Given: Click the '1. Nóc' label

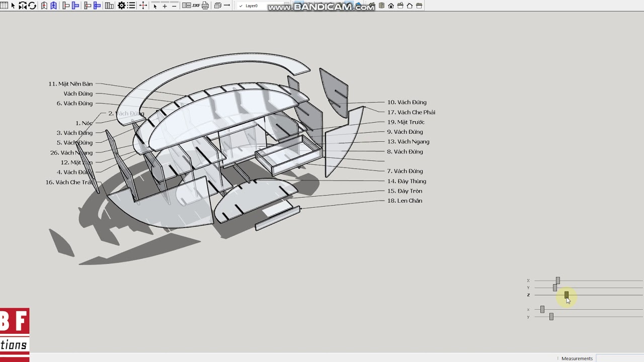Looking at the screenshot, I should click(x=84, y=123).
